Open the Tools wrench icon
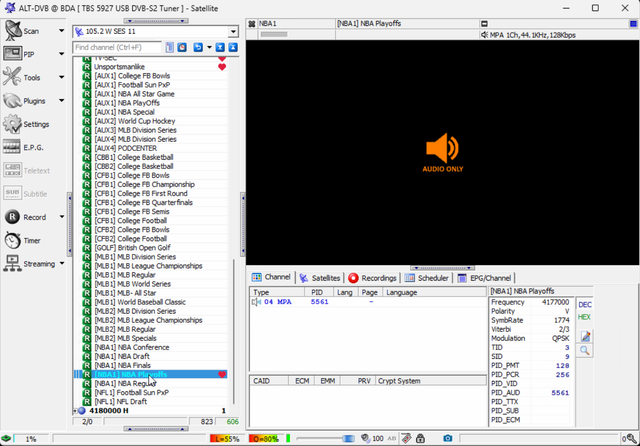 12,77
